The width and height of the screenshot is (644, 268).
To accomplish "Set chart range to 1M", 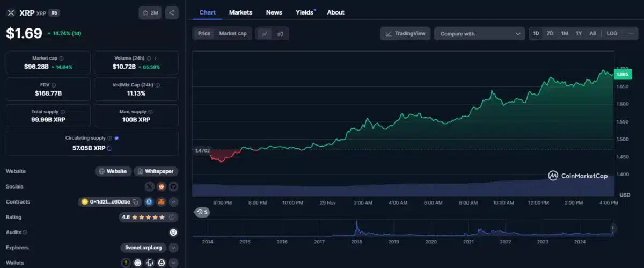I will pyautogui.click(x=565, y=33).
